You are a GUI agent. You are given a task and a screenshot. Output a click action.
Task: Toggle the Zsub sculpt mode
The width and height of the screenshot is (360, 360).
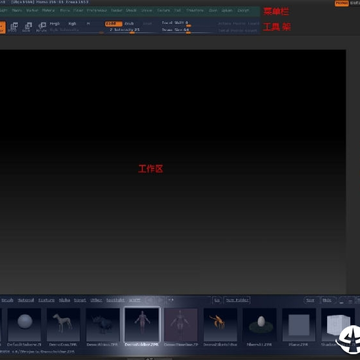click(129, 24)
